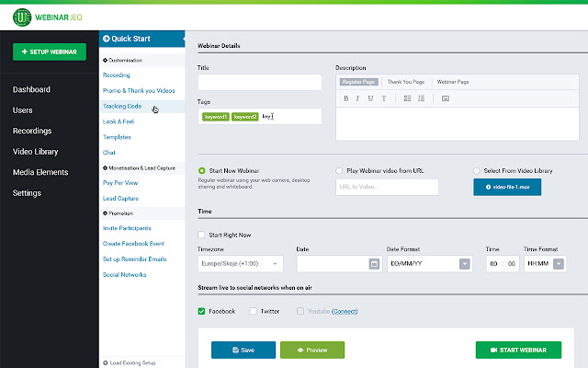Open Create Facebook Event link
This screenshot has width=588, height=368.
click(133, 244)
